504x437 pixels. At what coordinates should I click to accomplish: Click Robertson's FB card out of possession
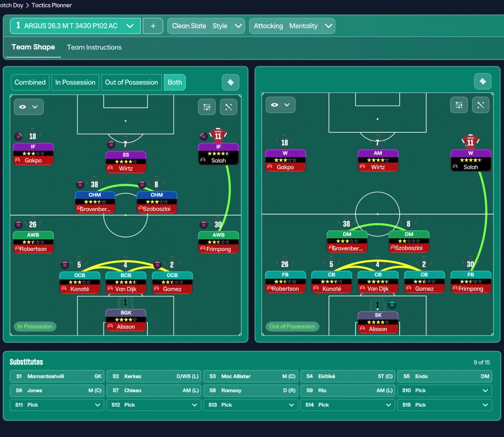285,282
